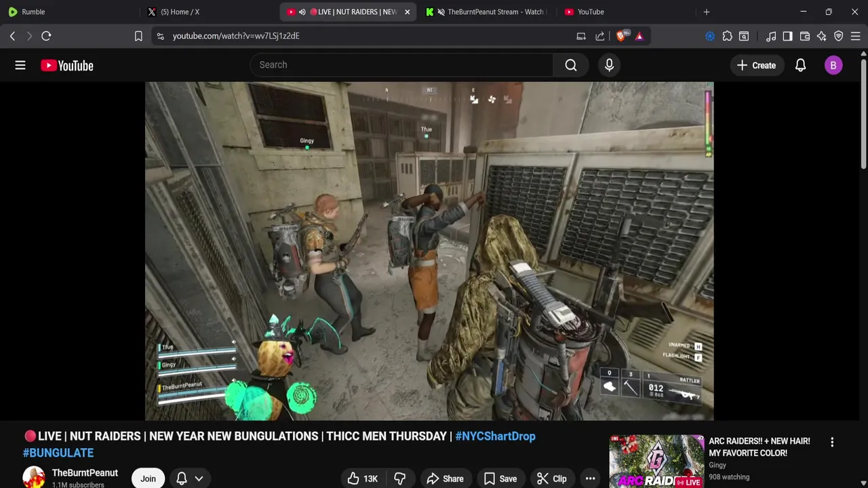Click the search magnifier button
Screen dimensions: 868x488
pyautogui.click(x=571, y=65)
